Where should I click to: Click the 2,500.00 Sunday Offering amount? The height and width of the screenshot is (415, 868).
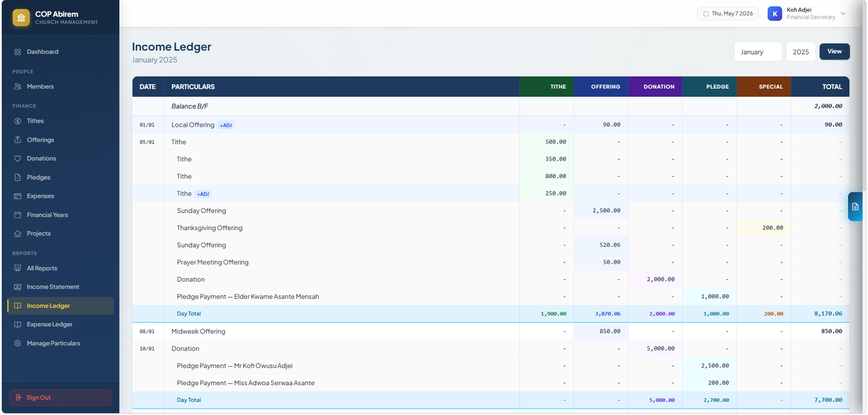click(606, 211)
